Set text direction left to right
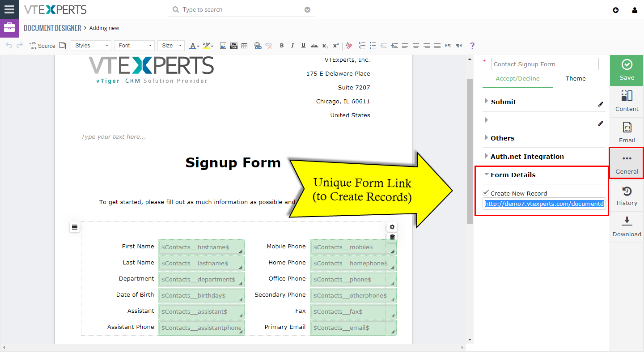Screen dimensions: 644x362 448,46
